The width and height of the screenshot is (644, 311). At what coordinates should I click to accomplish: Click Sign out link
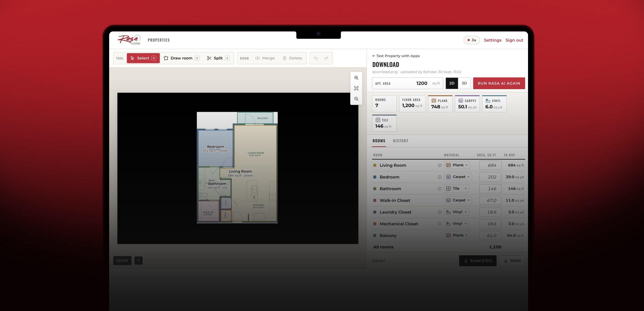pyautogui.click(x=514, y=40)
